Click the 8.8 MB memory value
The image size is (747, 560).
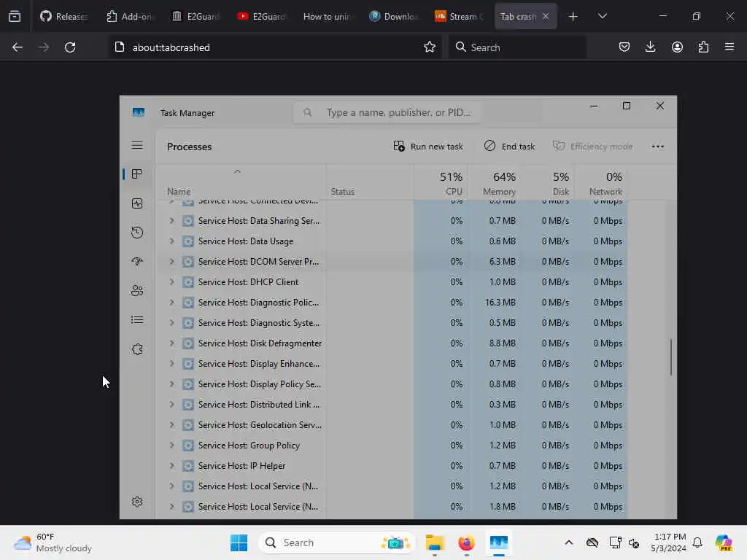click(502, 343)
